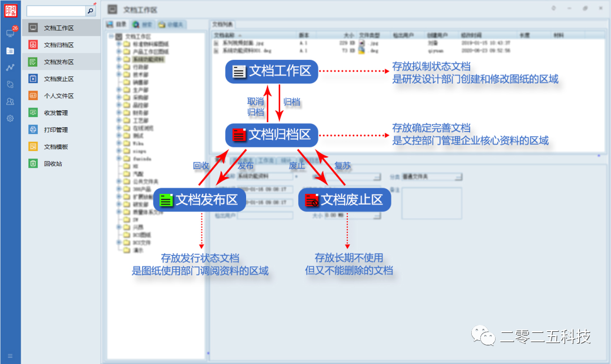Click the users icon in blue sidebar
Image resolution: width=611 pixels, height=364 pixels.
[10, 101]
